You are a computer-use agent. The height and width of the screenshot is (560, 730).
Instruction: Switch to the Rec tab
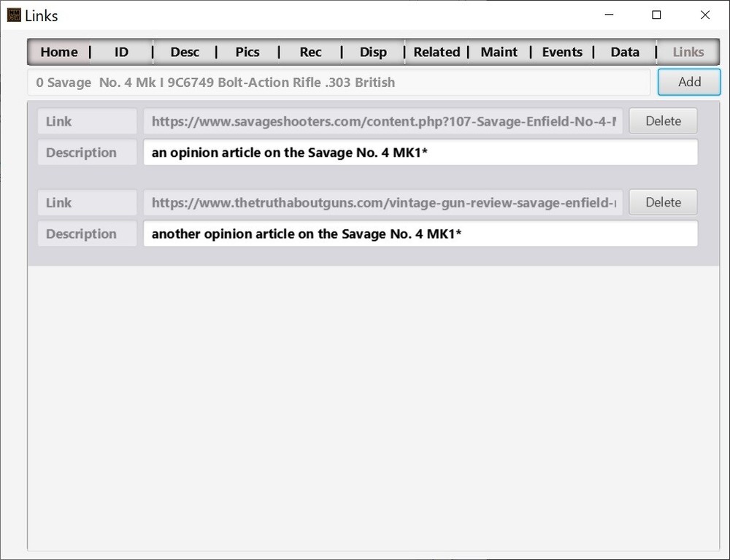coord(310,52)
